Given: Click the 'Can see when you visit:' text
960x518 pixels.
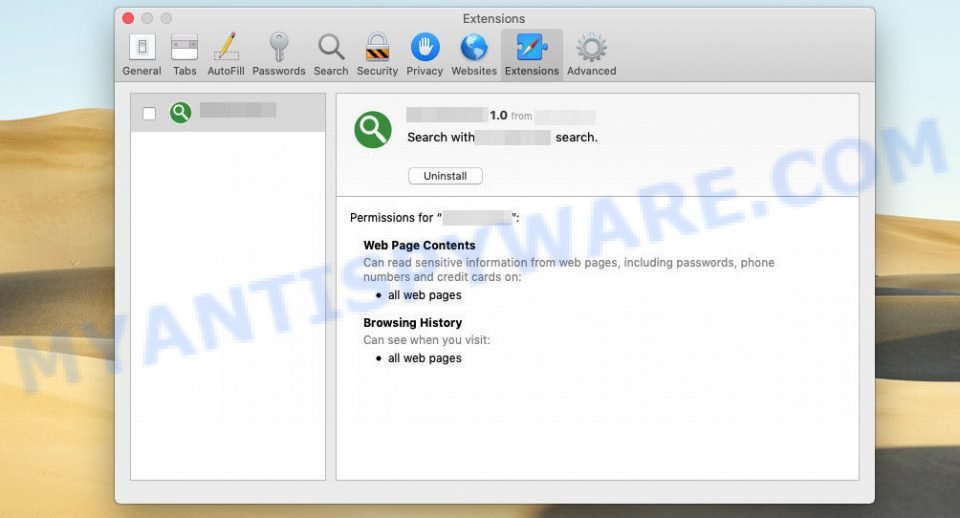Looking at the screenshot, I should tap(426, 340).
